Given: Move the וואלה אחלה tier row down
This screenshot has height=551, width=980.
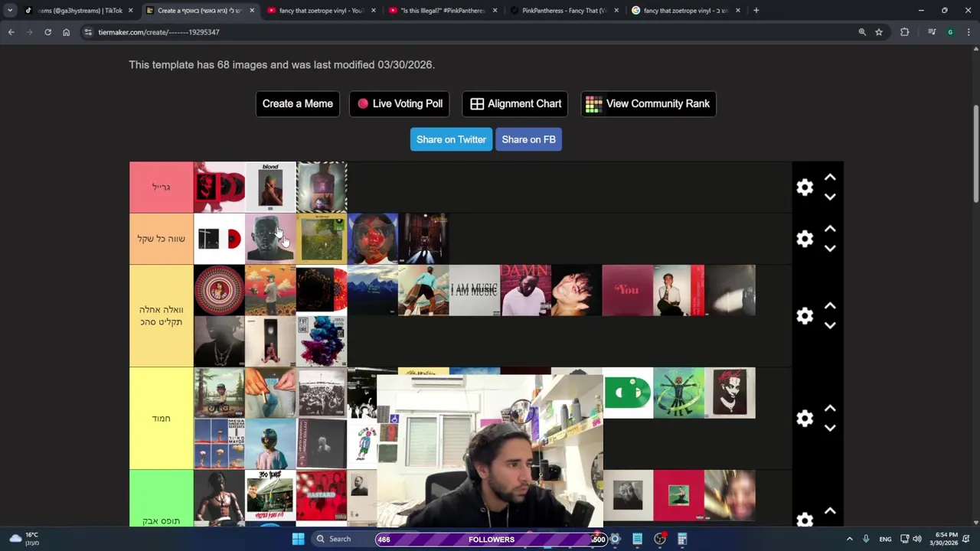Looking at the screenshot, I should [830, 325].
